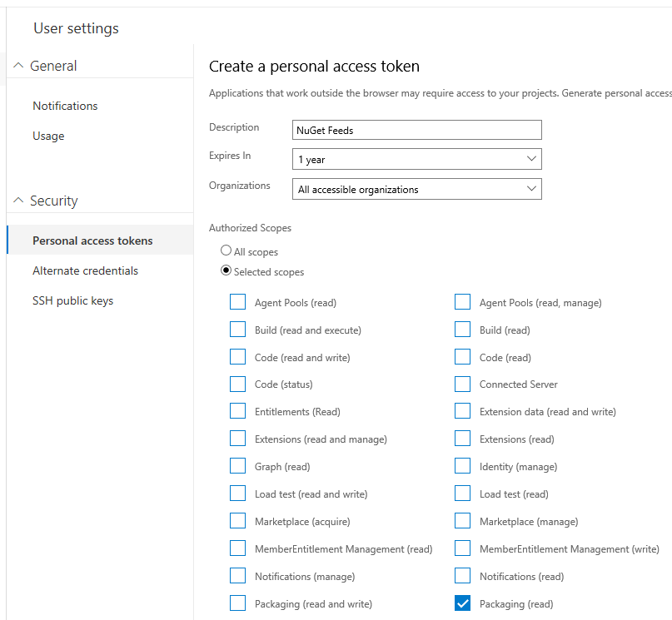Open the Expires In dropdown
Image resolution: width=672 pixels, height=620 pixels.
pos(416,159)
